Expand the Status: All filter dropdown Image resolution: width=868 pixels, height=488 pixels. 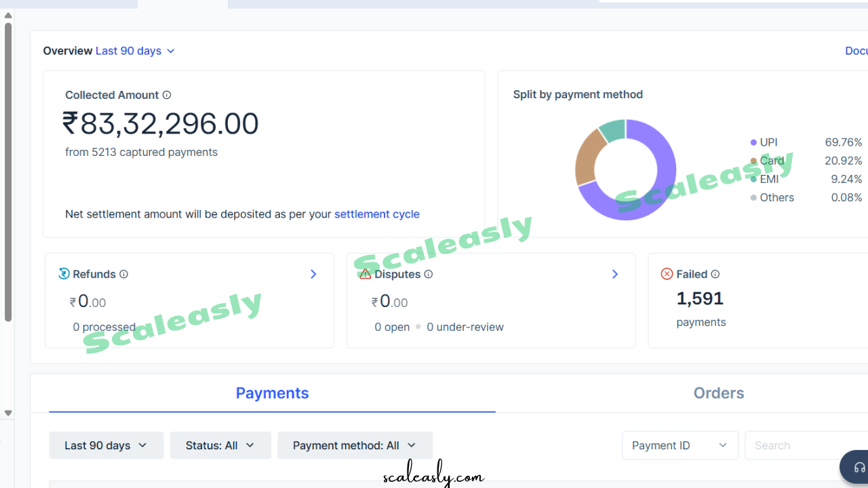coord(220,445)
